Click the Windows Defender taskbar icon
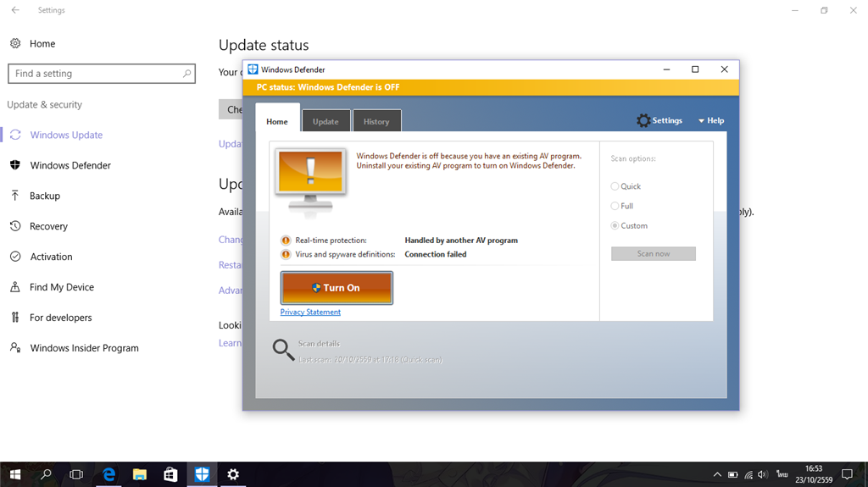This screenshot has height=487, width=868. [202, 474]
